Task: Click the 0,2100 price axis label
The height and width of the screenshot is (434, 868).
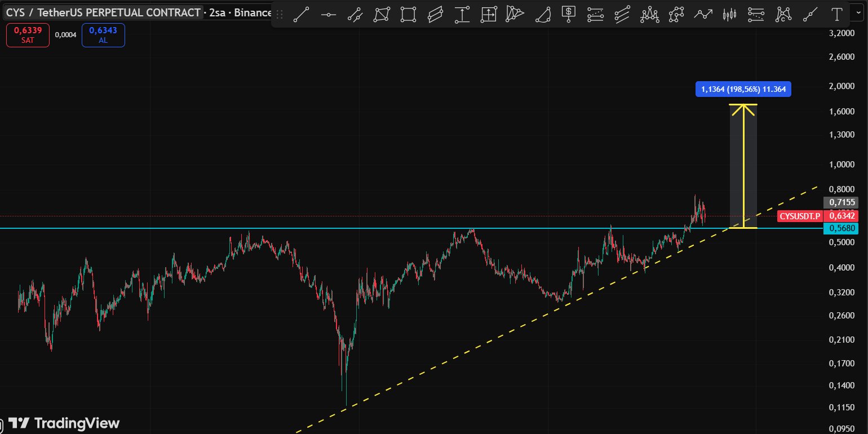Action: [842, 340]
